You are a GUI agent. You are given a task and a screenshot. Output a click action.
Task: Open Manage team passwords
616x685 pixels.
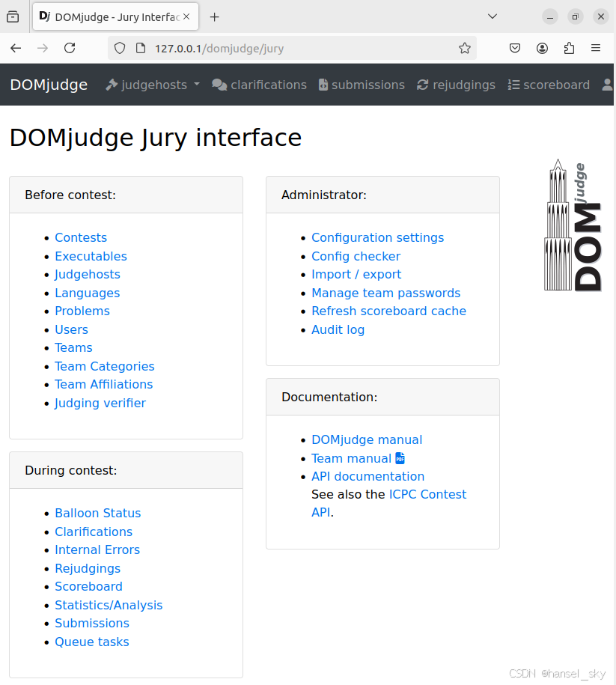click(x=385, y=293)
